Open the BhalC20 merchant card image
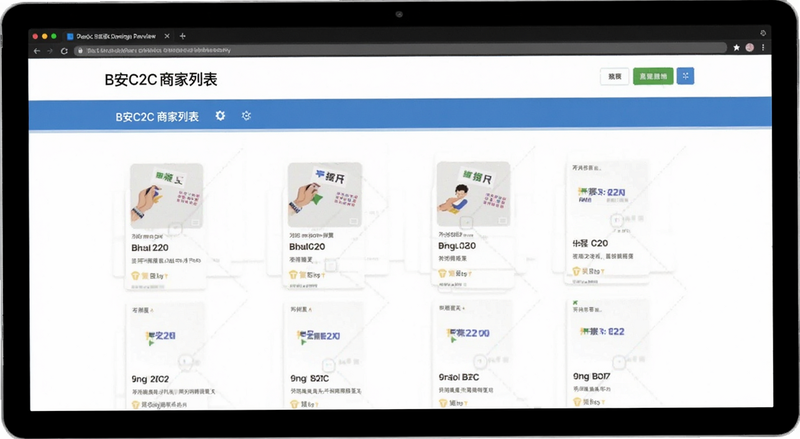800x439 pixels. 324,195
